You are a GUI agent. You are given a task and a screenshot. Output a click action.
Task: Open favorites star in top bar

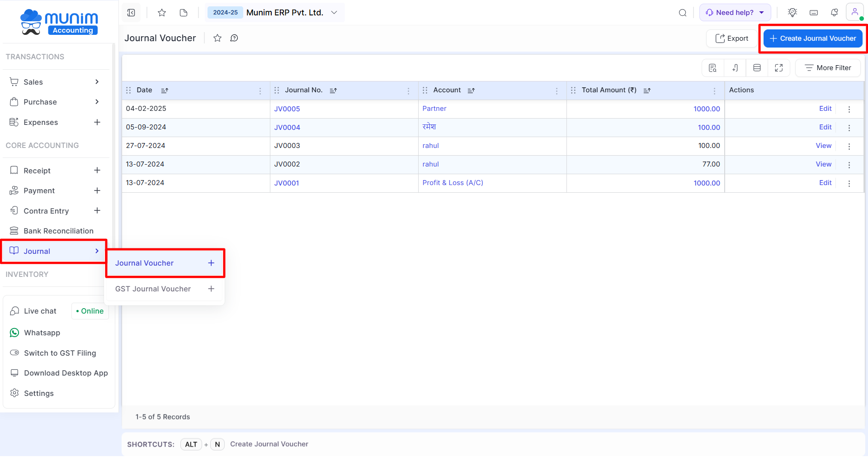tap(162, 13)
